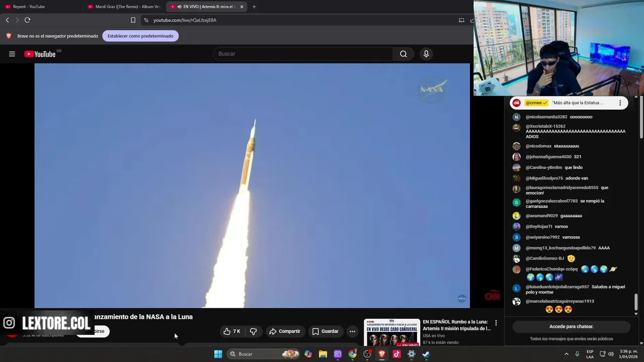Screen dimensions: 644x362
Task: Go forward with the browser forward arrow
Action: point(17,20)
